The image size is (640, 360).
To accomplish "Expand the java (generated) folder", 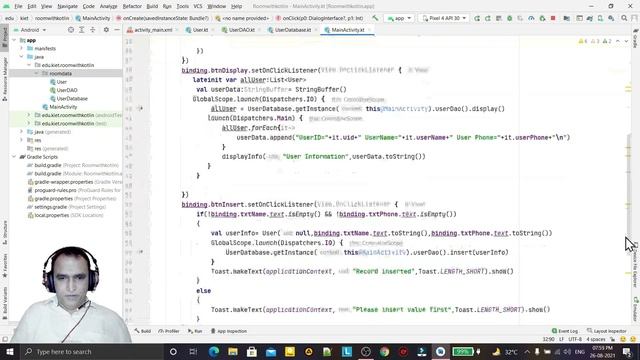I will [22, 132].
